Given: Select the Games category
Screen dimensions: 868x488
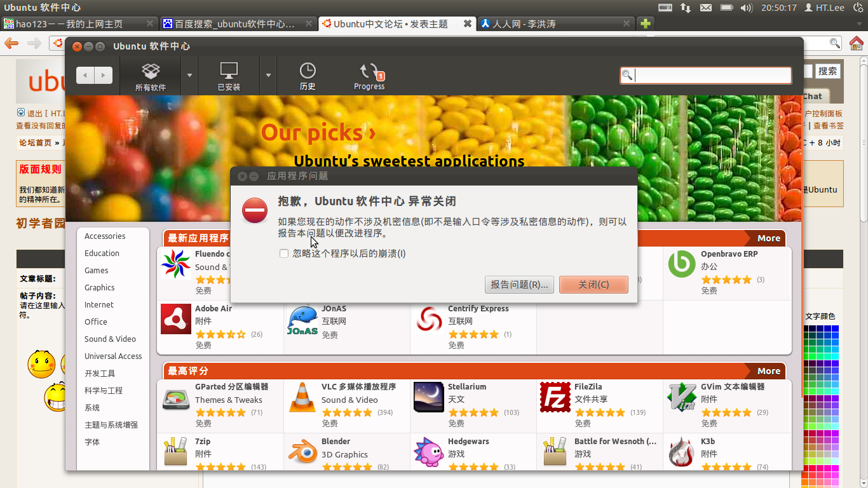Looking at the screenshot, I should pos(97,270).
